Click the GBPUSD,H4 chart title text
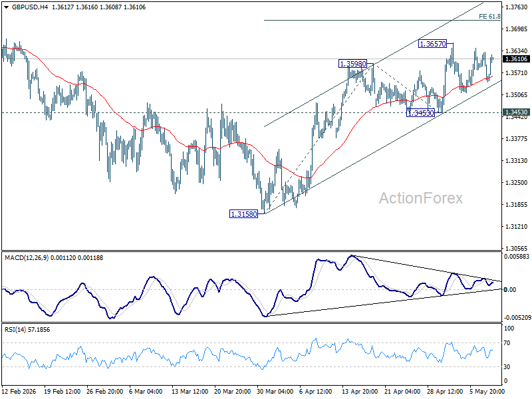 30,7
